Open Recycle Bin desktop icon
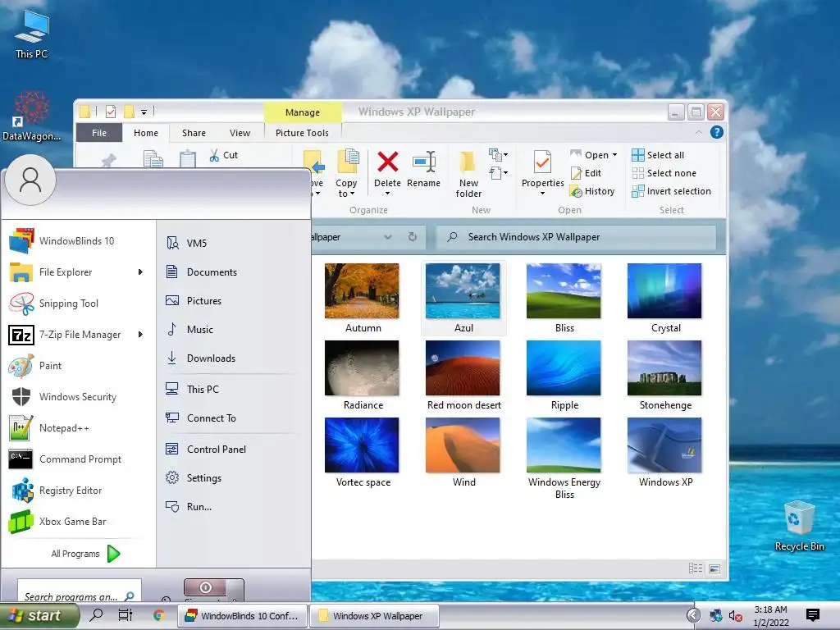Screen dimensions: 840x630 [x=799, y=526]
